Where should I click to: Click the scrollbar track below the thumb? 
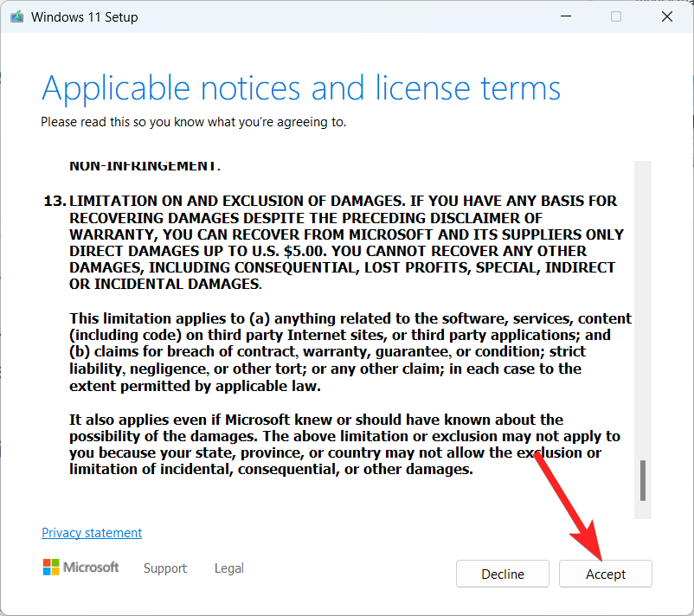(642, 510)
